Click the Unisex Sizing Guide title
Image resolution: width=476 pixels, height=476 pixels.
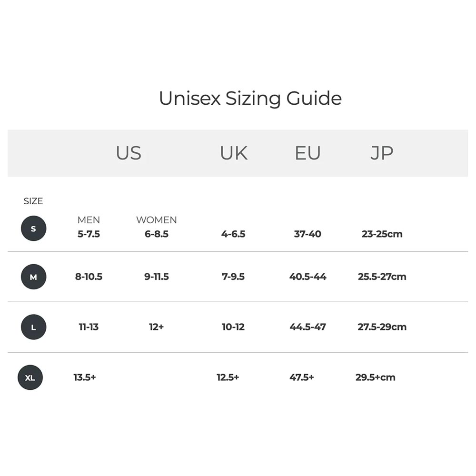pyautogui.click(x=250, y=99)
